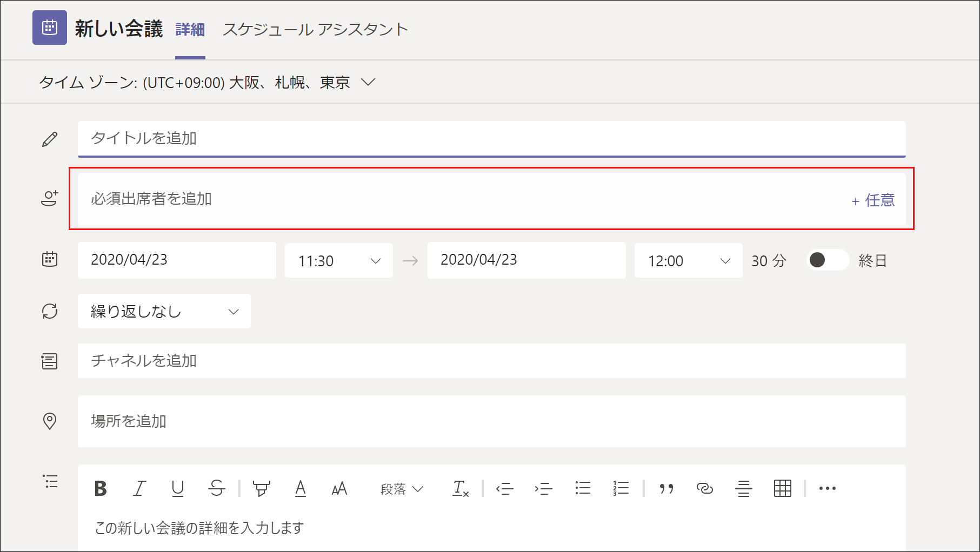This screenshot has width=980, height=552.
Task: Insert a bulleted list
Action: coord(583,488)
